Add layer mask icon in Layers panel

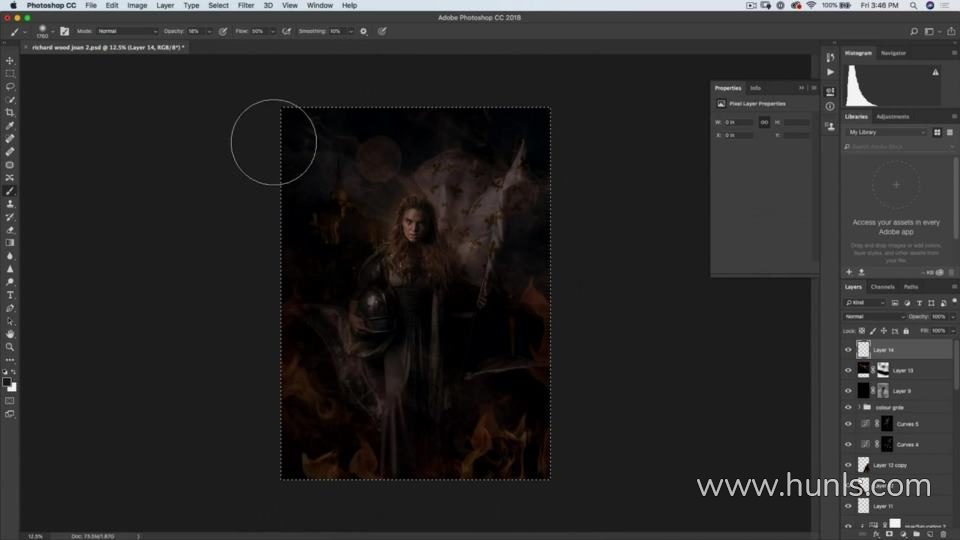(890, 534)
